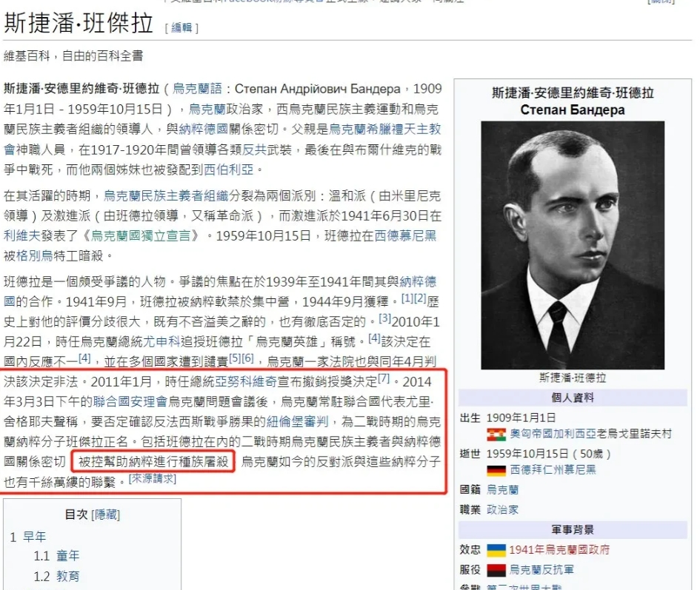Open the 早年 section from contents
700x590 pixels.
(34, 537)
